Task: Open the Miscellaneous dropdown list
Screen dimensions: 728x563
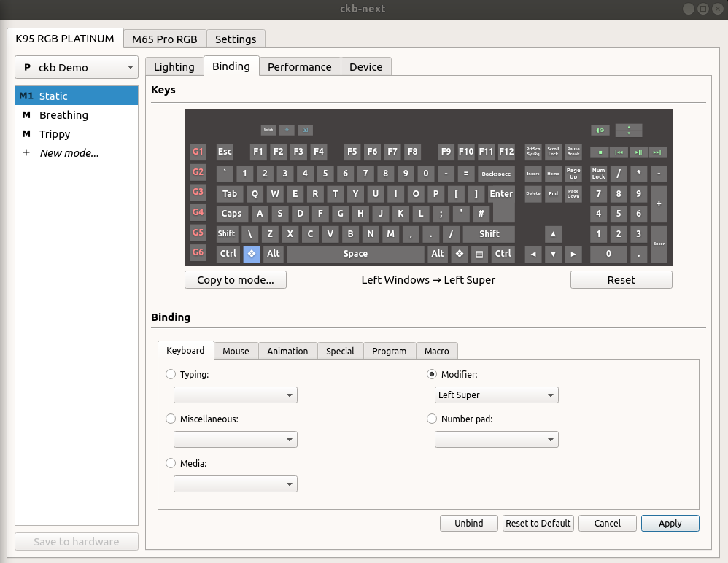Action: click(x=235, y=439)
